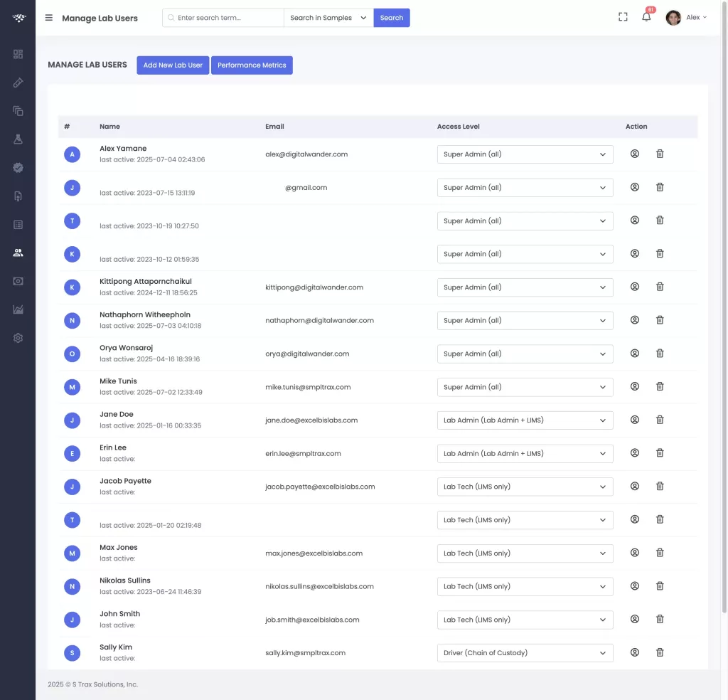Open the pencil edit sidebar icon

[x=18, y=83]
